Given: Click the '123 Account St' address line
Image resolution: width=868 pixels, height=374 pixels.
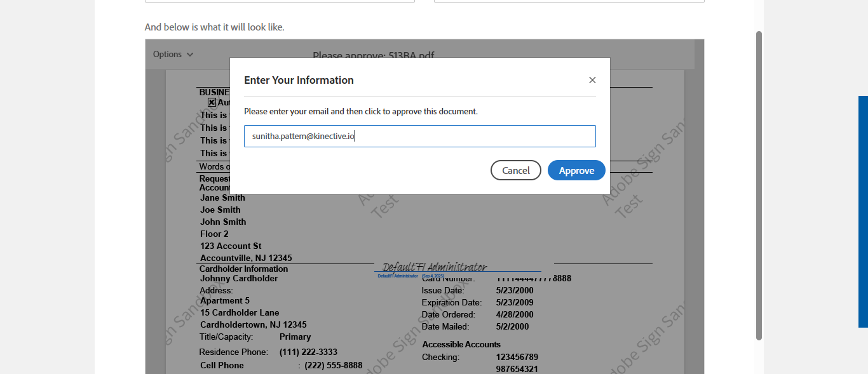Looking at the screenshot, I should [231, 246].
